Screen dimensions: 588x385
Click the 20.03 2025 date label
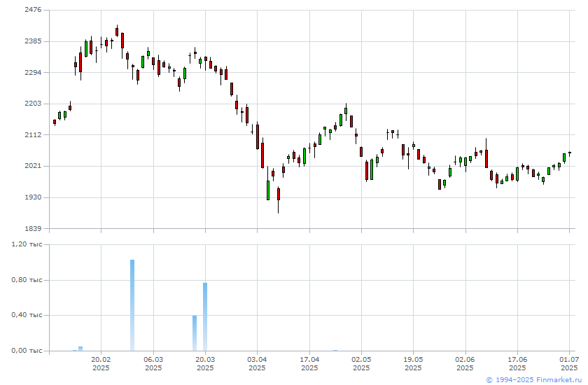205,363
